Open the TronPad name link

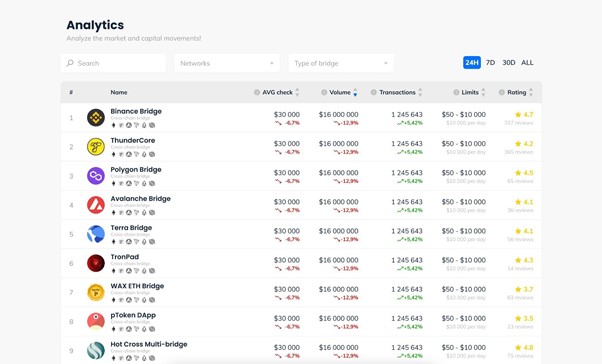[x=125, y=257]
